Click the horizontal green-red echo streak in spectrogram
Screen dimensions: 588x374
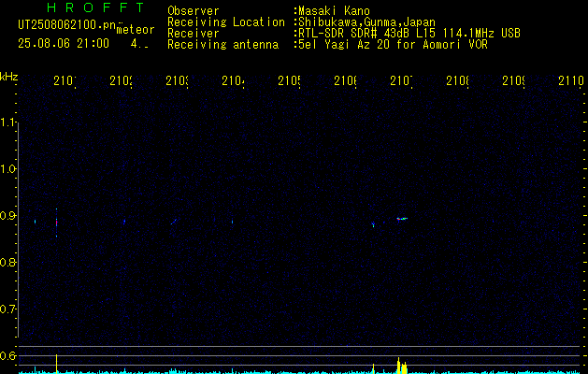[402, 219]
